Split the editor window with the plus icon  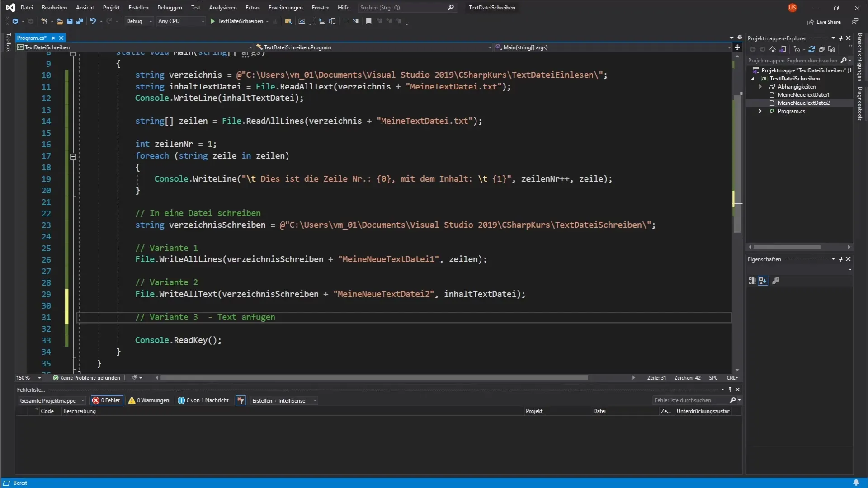737,47
